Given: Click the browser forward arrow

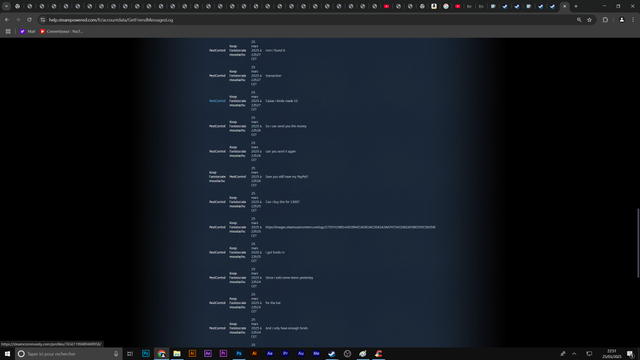Looking at the screenshot, I should click(18, 20).
